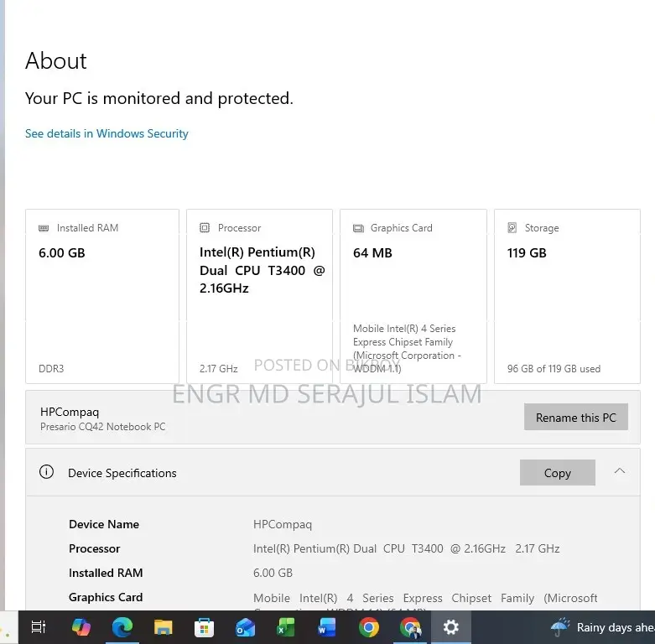Screen dimensions: 655x644
Task: Open the second Chrome profile icon on the taskbar
Action: pos(410,627)
